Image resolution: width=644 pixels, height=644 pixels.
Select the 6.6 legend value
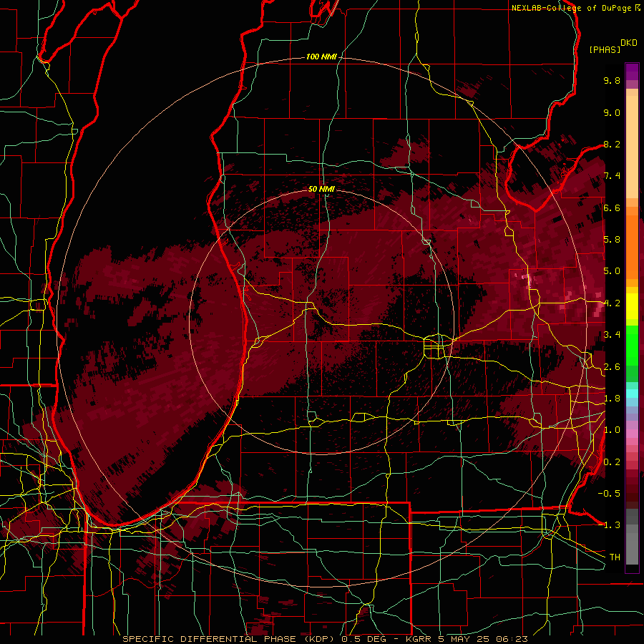612,208
